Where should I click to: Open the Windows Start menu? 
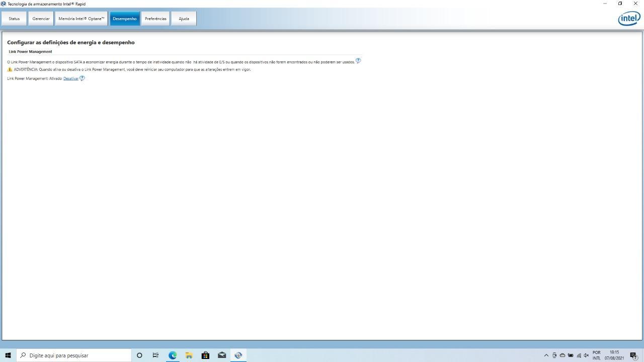pos(8,355)
